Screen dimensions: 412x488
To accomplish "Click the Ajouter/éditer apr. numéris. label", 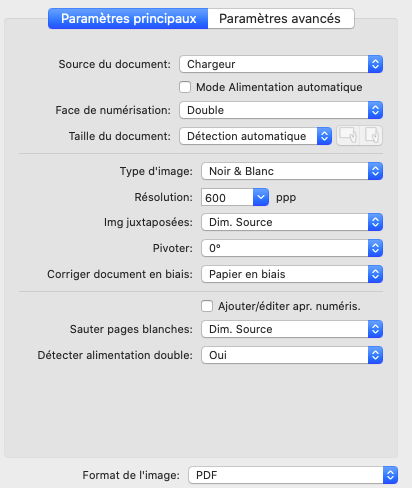I will 289,306.
